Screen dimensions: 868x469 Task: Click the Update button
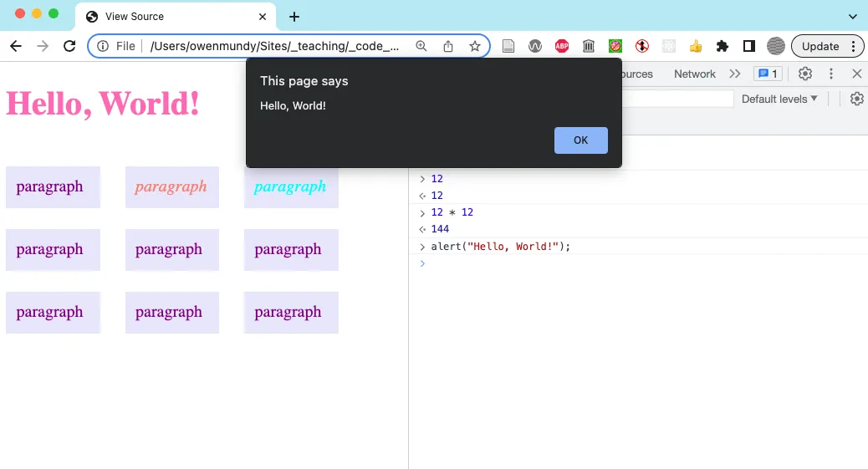(x=819, y=46)
